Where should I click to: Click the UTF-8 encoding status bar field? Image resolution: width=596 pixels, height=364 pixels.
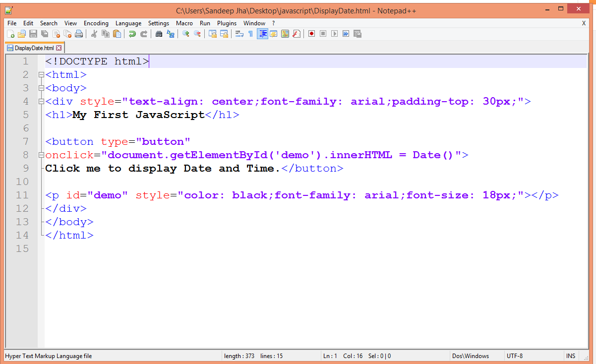click(x=514, y=356)
